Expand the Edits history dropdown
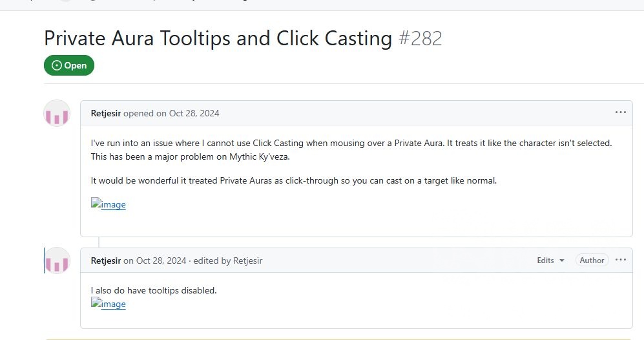Image resolution: width=644 pixels, height=340 pixels. [x=550, y=260]
